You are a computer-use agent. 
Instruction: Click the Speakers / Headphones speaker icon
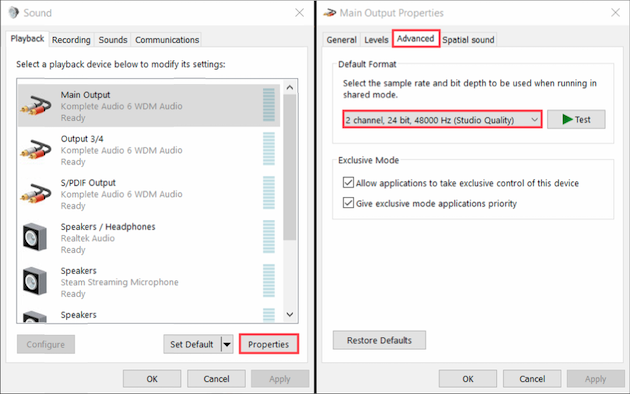[x=35, y=237]
